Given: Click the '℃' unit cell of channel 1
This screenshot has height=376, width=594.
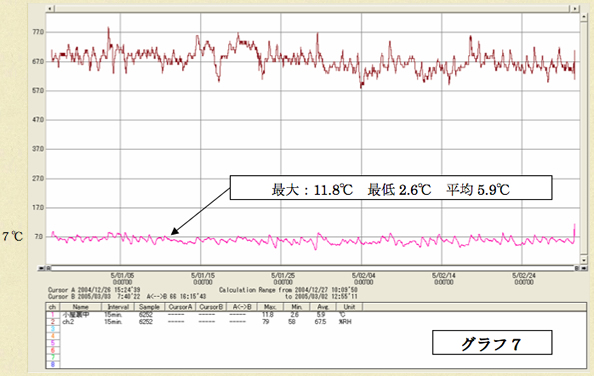Looking at the screenshot, I should tap(342, 315).
